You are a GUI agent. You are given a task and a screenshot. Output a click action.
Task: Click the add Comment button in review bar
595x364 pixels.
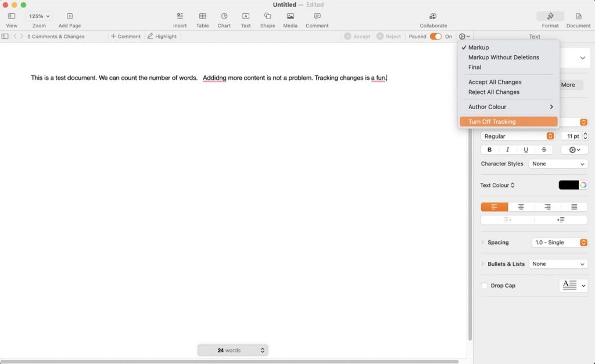126,37
